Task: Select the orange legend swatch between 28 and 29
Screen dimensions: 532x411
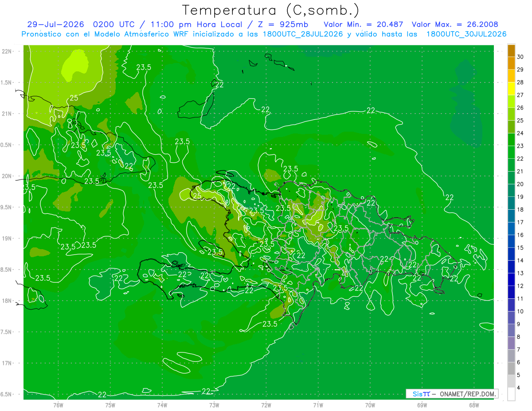Action: (x=511, y=76)
